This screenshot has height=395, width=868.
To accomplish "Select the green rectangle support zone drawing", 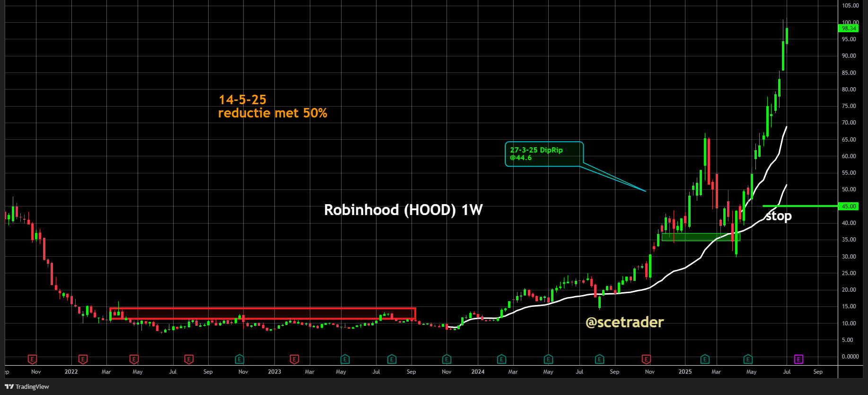I will pos(701,237).
